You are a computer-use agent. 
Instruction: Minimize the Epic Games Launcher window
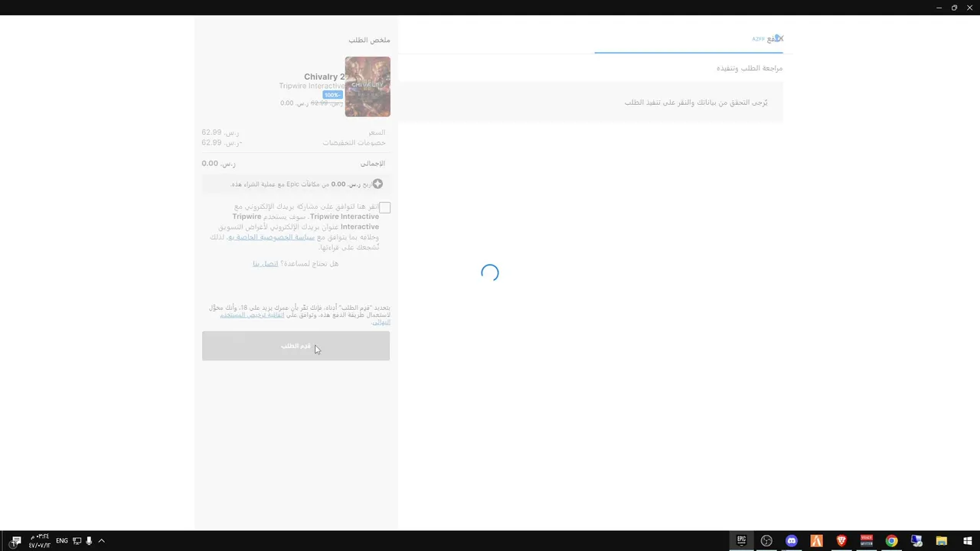939,8
